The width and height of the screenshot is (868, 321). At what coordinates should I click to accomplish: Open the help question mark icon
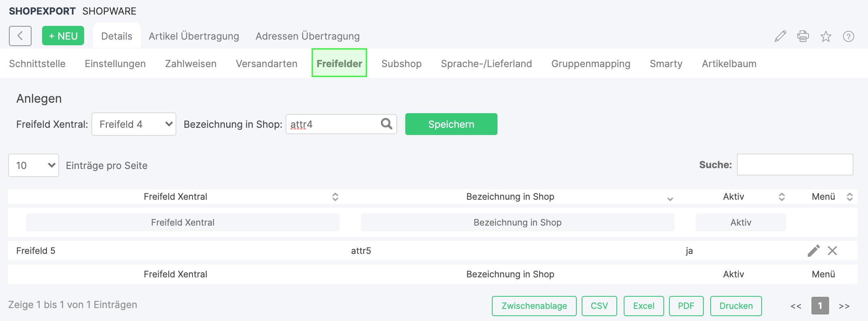tap(848, 36)
